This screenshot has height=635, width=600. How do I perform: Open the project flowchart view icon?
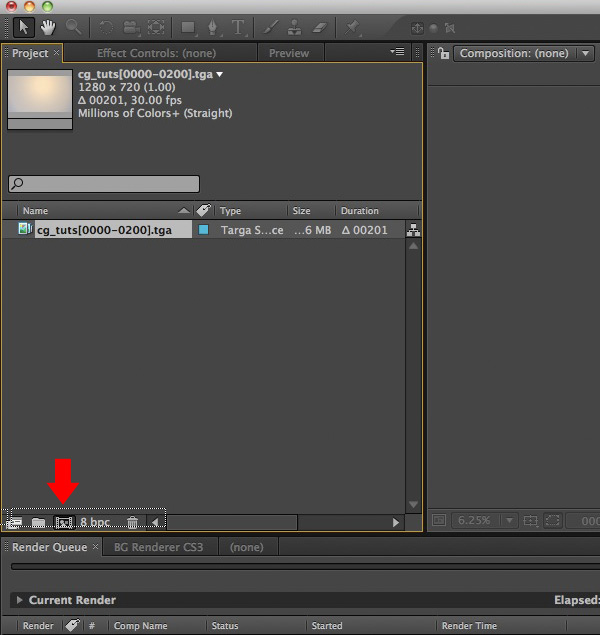click(413, 230)
